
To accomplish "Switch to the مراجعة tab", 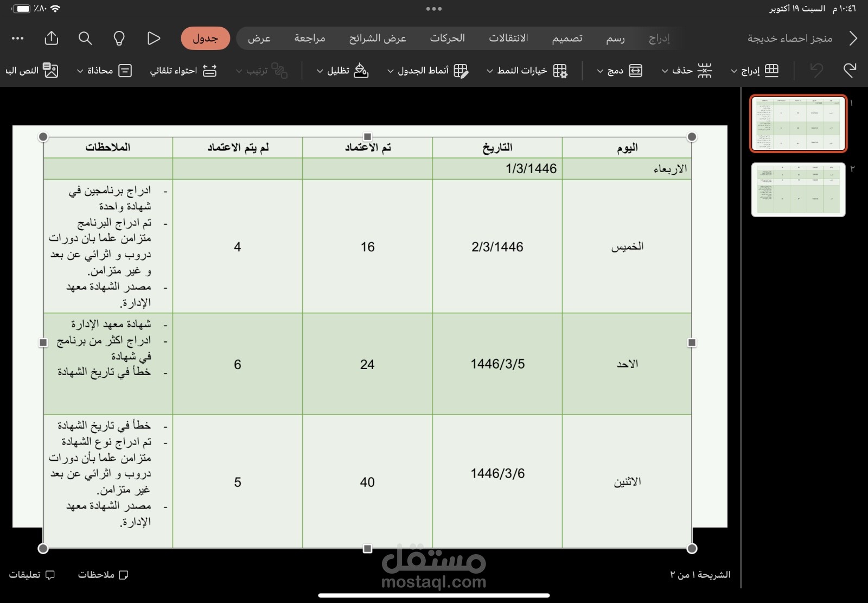I will point(310,39).
